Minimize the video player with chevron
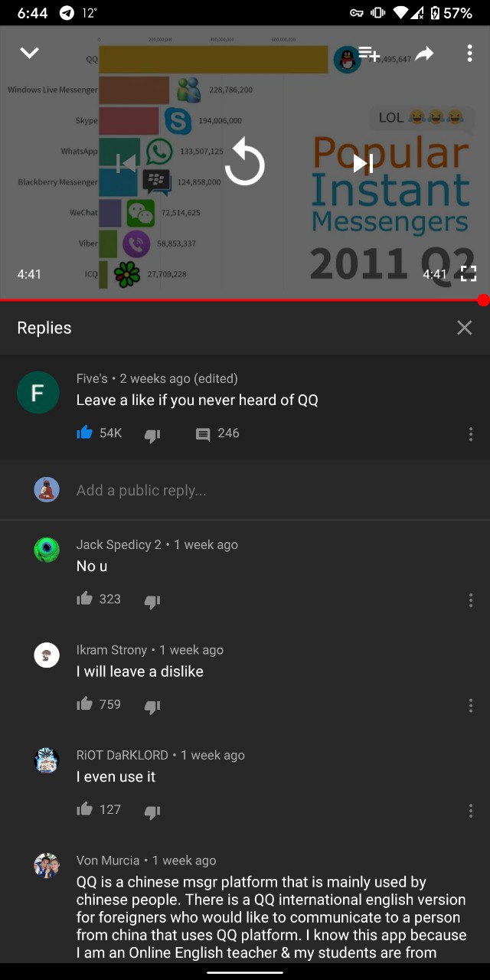Viewport: 490px width, 980px height. 29,53
